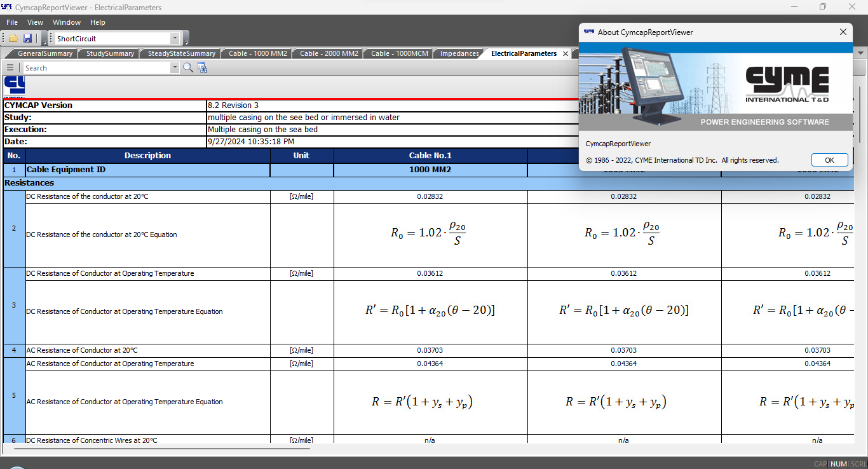
Task: Click the 'No.' column header
Action: point(14,156)
